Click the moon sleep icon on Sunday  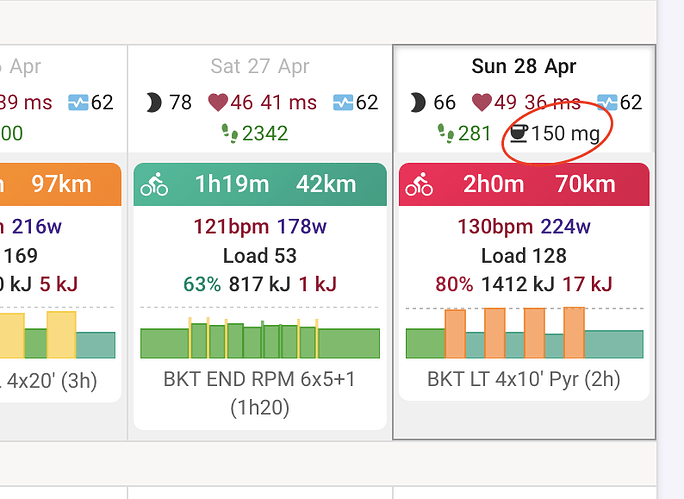click(417, 103)
